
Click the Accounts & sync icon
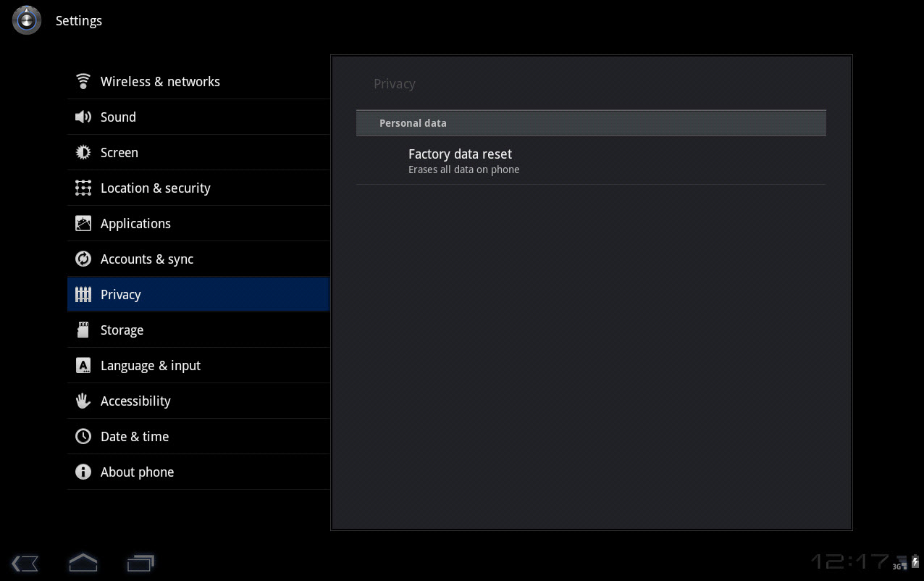83,259
